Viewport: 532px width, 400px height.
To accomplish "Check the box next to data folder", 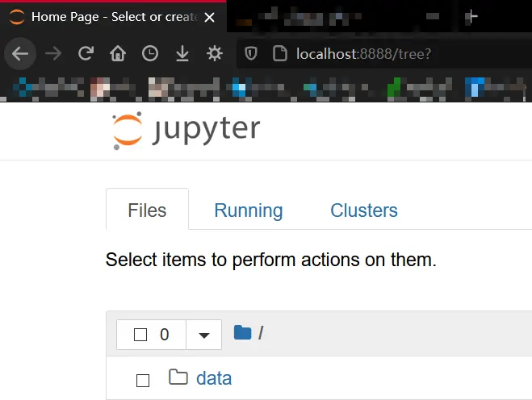I will (143, 380).
